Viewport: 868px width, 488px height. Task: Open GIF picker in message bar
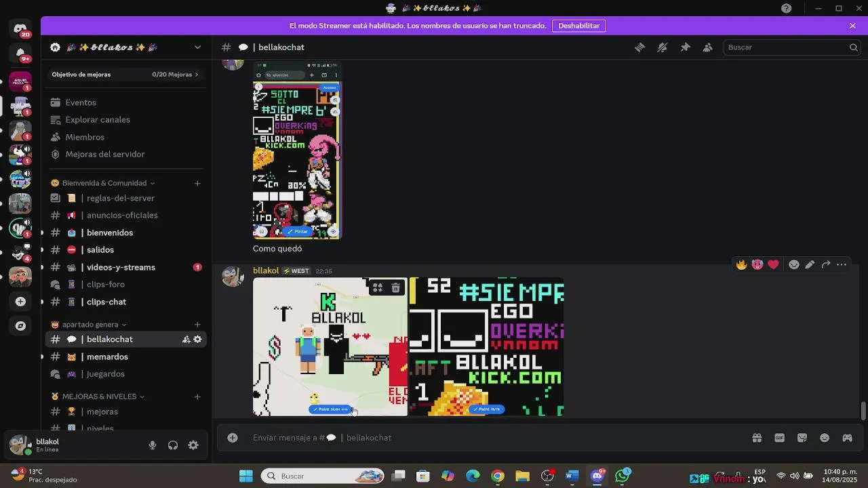coord(779,438)
